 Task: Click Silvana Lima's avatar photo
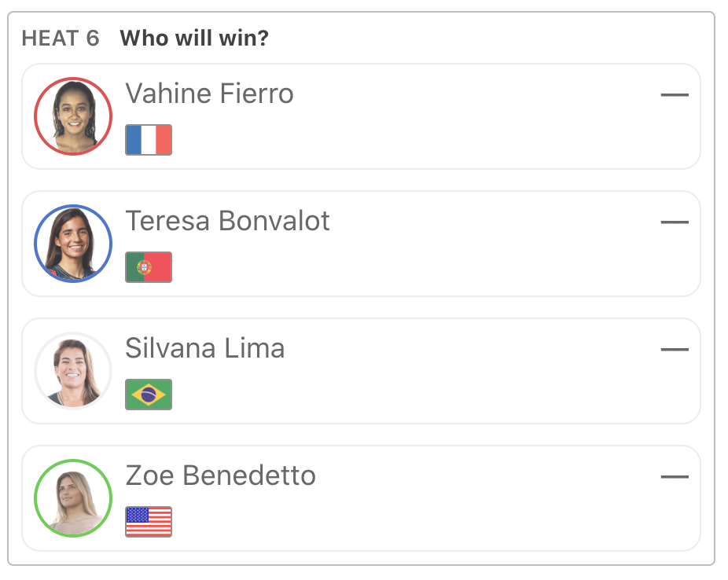pyautogui.click(x=73, y=371)
